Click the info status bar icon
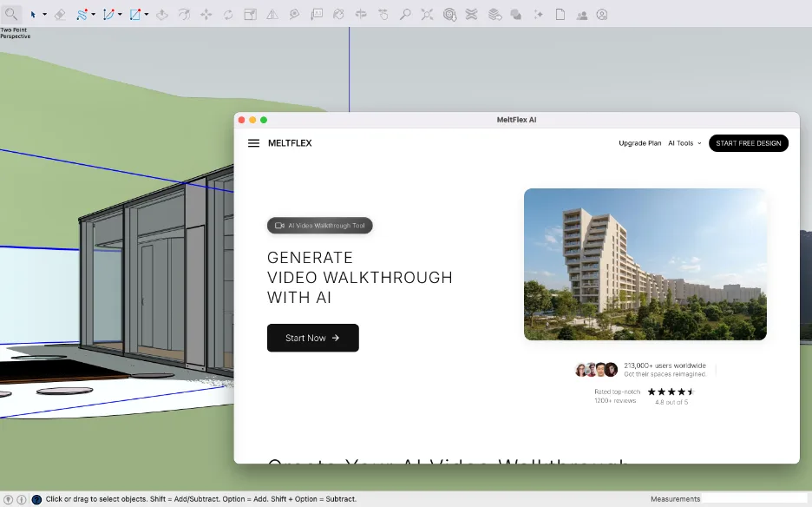 [x=21, y=499]
